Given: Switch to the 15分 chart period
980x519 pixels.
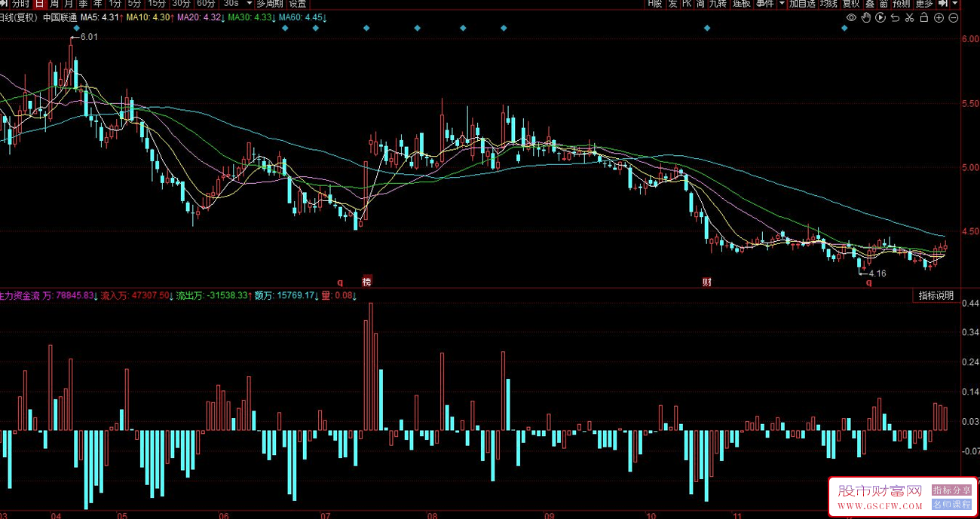Looking at the screenshot, I should click(157, 4).
